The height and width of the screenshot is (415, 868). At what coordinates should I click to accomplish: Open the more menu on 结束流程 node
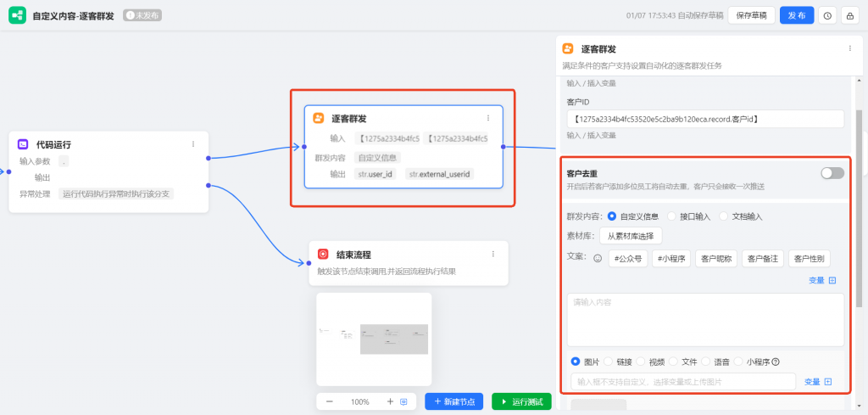click(x=493, y=255)
